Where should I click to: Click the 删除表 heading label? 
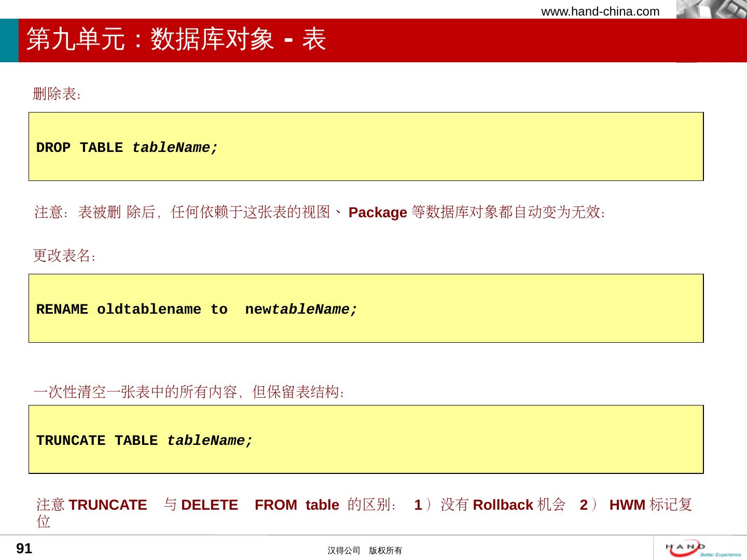coord(57,94)
